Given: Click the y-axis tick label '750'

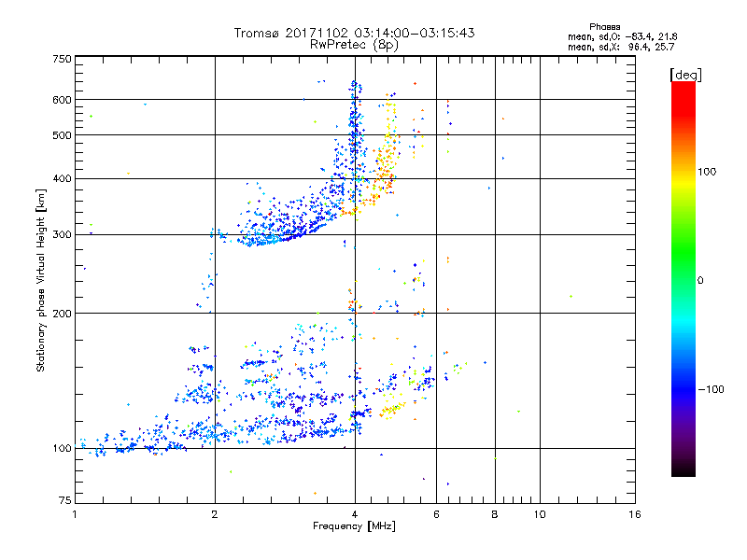Looking at the screenshot, I should (x=63, y=59).
